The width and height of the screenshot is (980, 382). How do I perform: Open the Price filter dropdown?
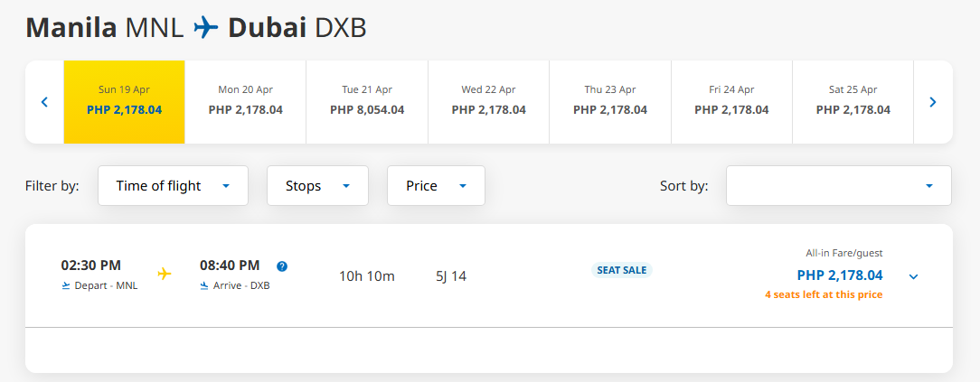(437, 185)
